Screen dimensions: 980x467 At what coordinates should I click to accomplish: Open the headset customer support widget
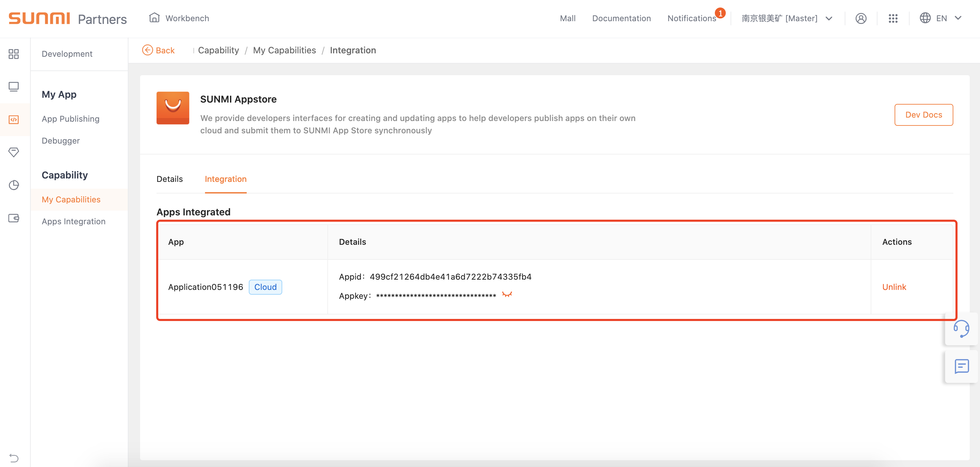coord(961,329)
